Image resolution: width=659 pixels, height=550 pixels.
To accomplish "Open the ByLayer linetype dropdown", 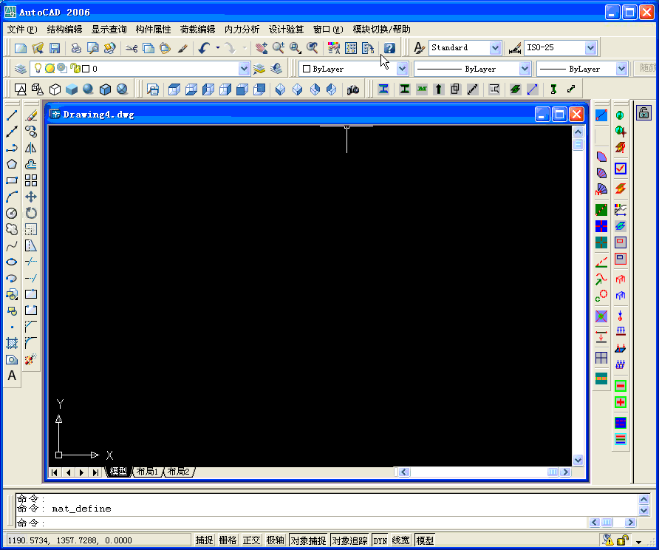I will click(525, 68).
